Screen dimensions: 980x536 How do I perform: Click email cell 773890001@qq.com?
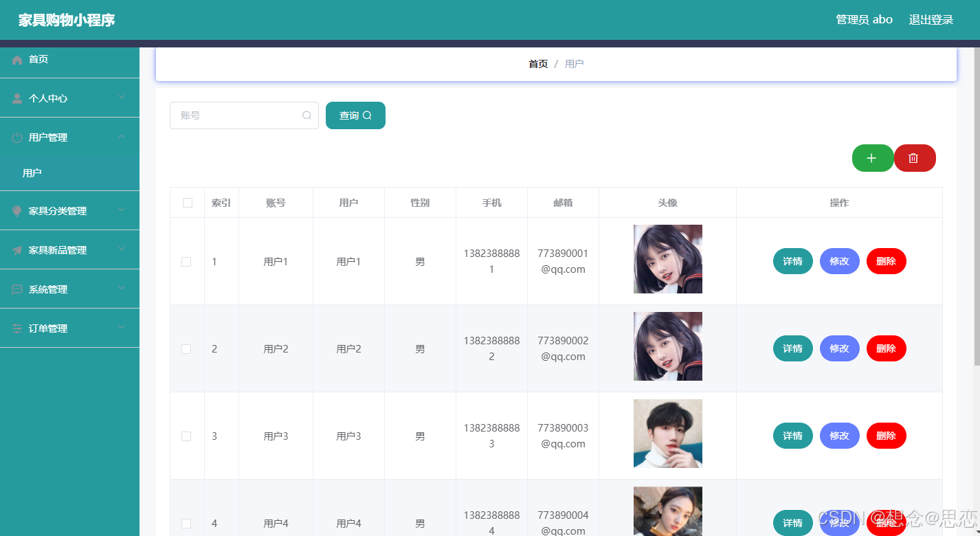(563, 261)
